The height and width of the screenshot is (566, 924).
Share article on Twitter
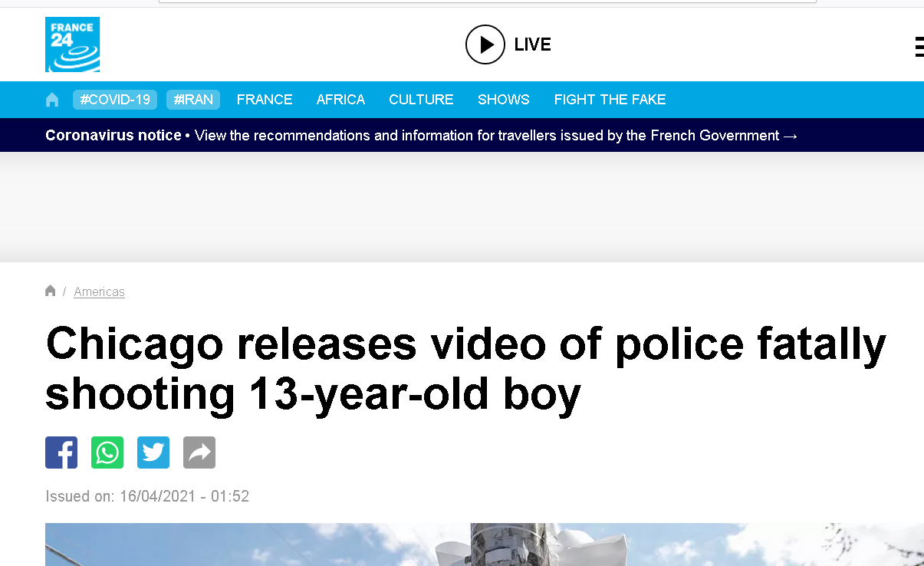[x=153, y=452]
